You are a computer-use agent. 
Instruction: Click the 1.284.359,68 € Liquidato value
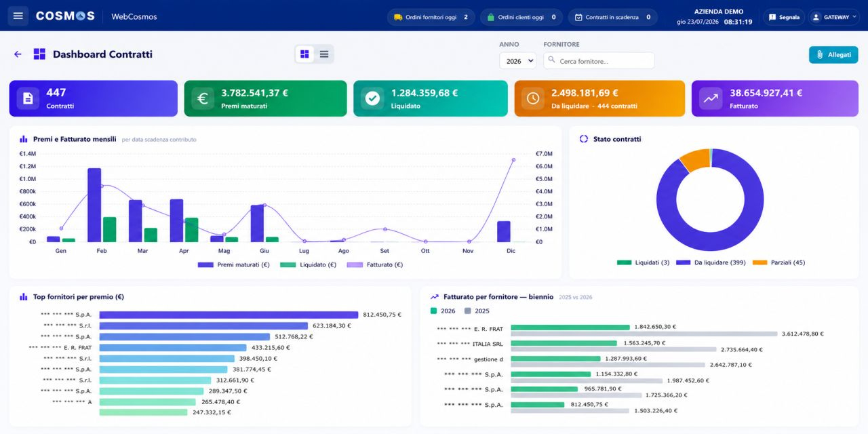[x=425, y=93]
